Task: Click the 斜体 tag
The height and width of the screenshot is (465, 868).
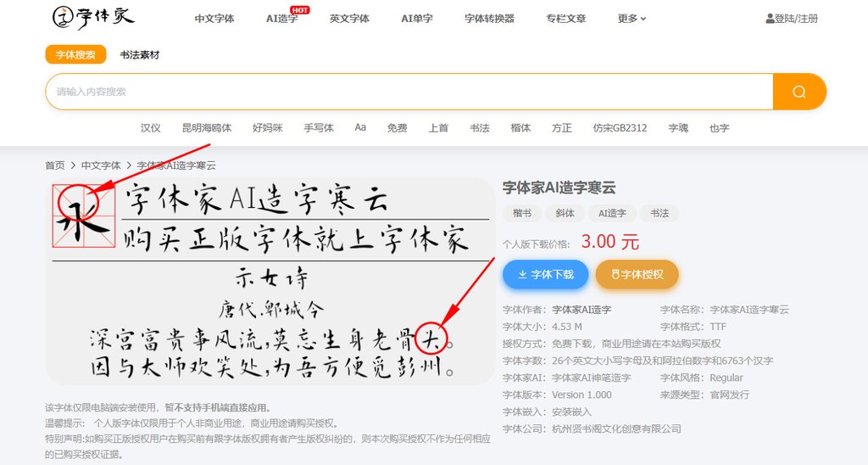Action: (x=565, y=213)
